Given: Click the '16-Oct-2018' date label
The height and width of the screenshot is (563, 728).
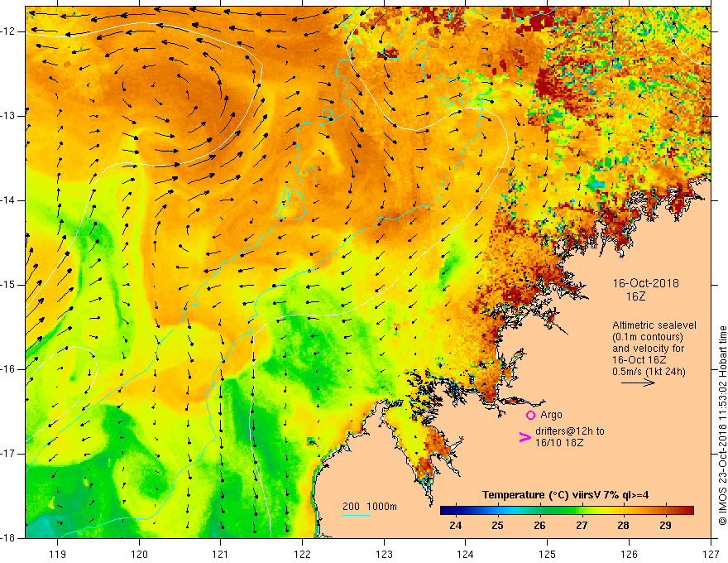Looking at the screenshot, I should pyautogui.click(x=645, y=283).
